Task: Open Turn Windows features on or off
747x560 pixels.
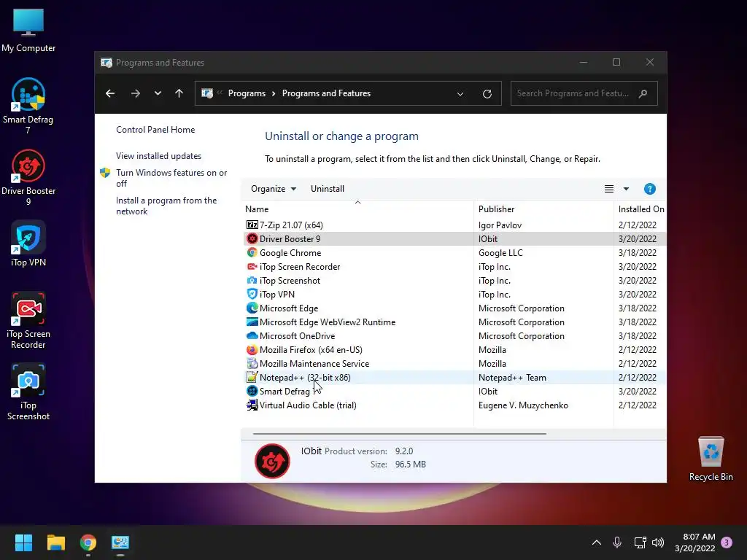Action: point(171,178)
